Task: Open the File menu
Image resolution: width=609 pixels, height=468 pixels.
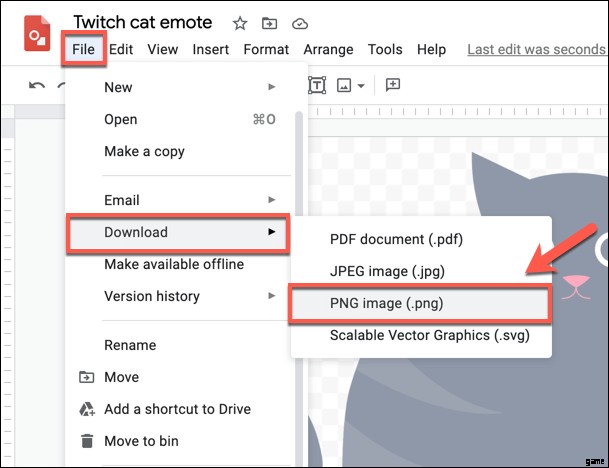Action: coord(84,49)
